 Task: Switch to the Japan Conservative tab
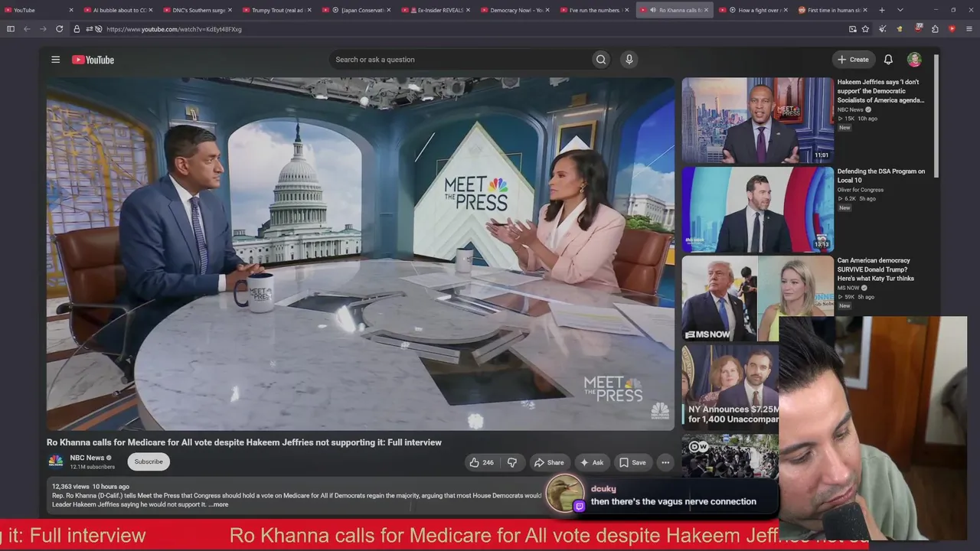pos(356,10)
